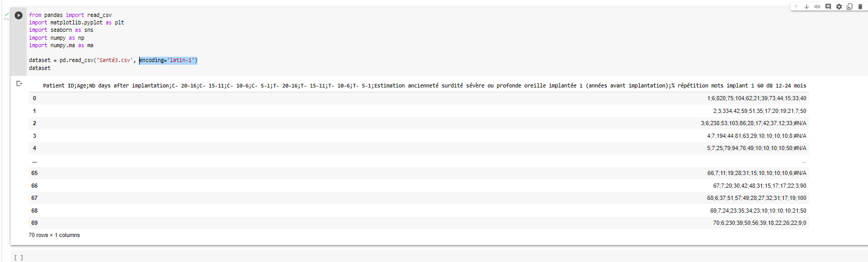The height and width of the screenshot is (262, 868).
Task: Click the green execution checkmark
Action: point(6,15)
